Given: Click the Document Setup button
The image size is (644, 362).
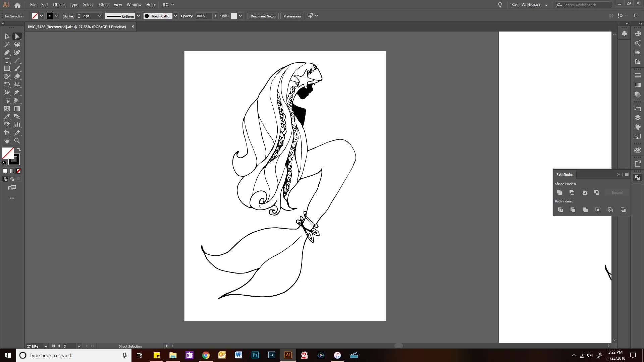Looking at the screenshot, I should [263, 16].
